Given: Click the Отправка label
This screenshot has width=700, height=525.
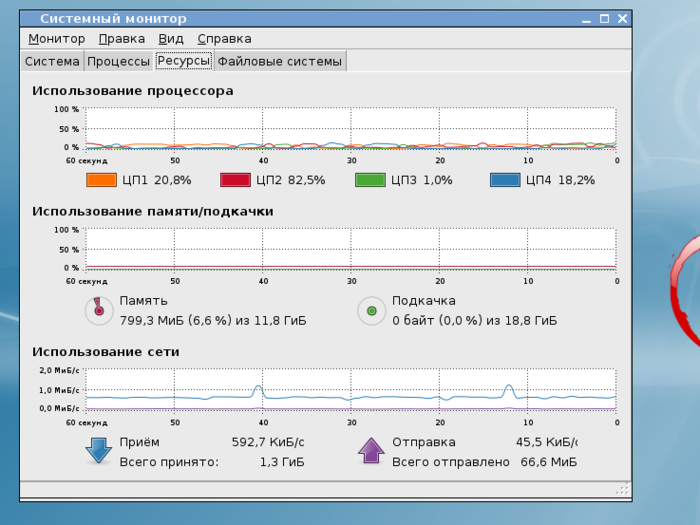Looking at the screenshot, I should click(424, 442).
